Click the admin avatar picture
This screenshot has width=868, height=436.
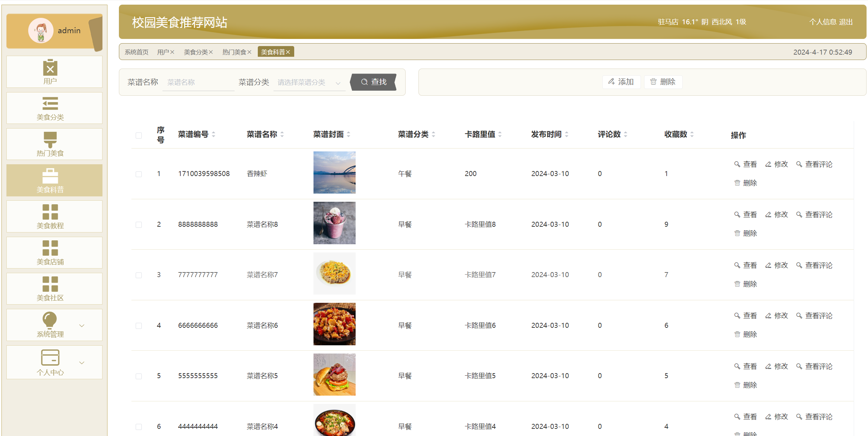[41, 31]
